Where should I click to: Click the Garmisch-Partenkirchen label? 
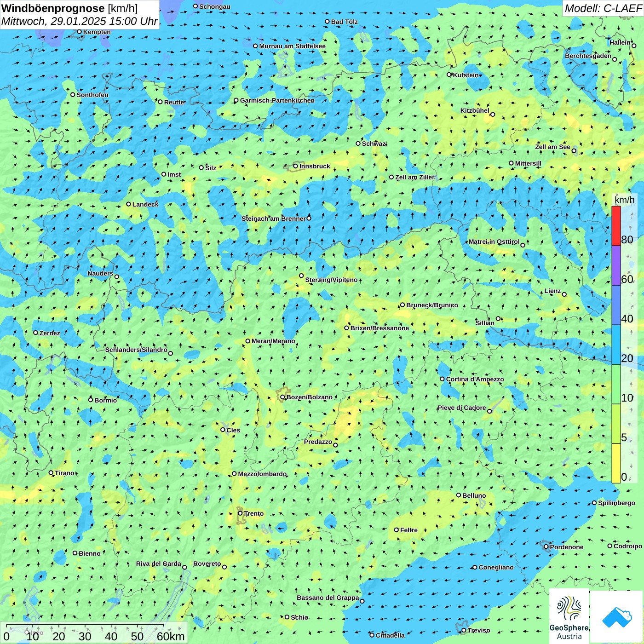click(x=277, y=100)
